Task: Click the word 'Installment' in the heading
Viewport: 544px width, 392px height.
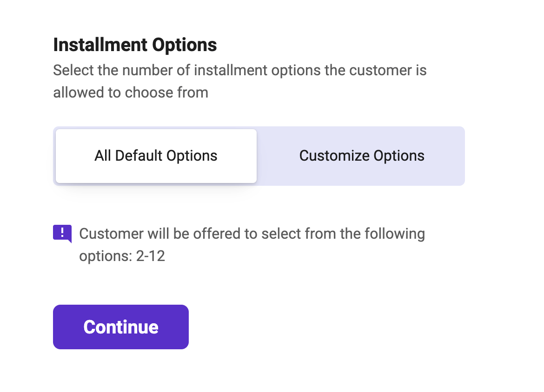Action: tap(100, 45)
